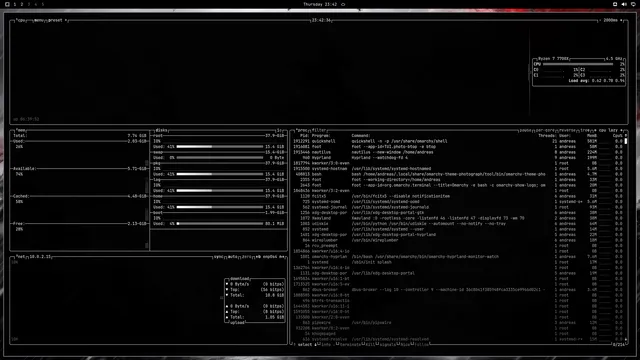Switch to workspace 1 in top bar

pyautogui.click(x=15, y=4)
